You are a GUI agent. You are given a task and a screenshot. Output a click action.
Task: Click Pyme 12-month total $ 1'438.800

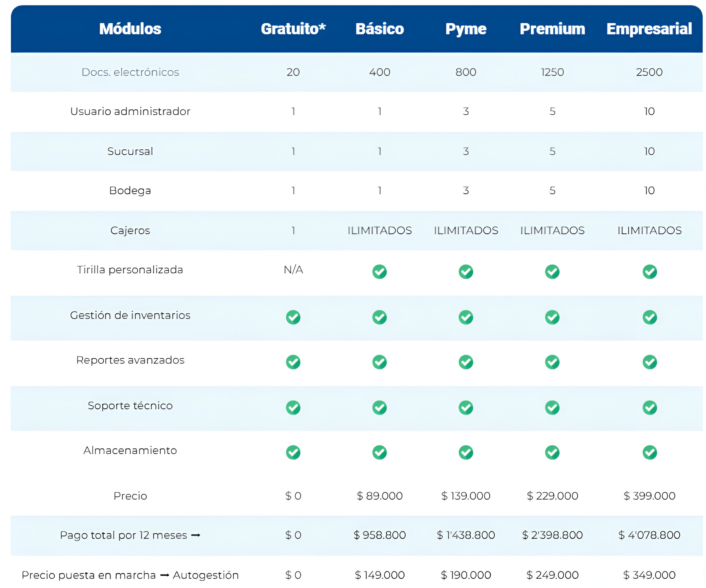[x=466, y=535]
